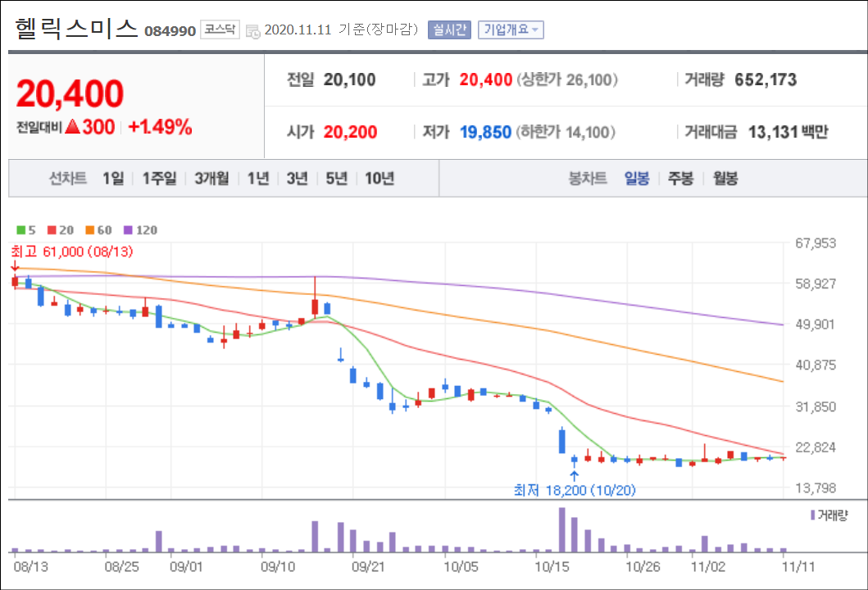Click the 선차트 label
The height and width of the screenshot is (590, 868).
click(x=68, y=178)
